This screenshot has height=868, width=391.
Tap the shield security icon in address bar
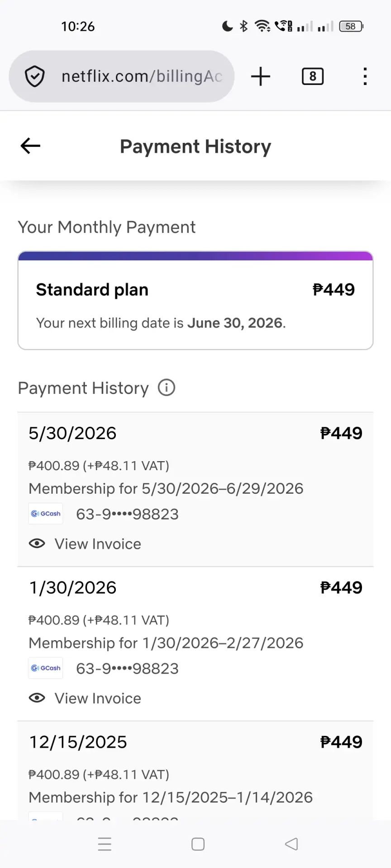coord(34,76)
